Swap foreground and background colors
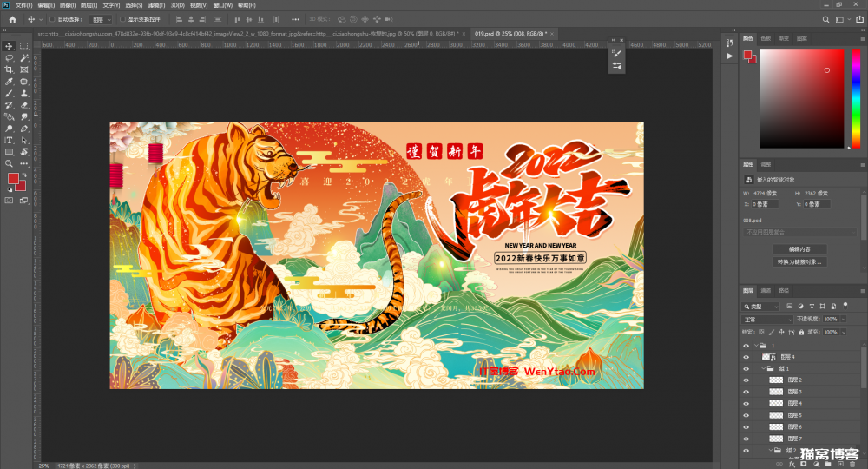The width and height of the screenshot is (868, 469). click(x=24, y=175)
